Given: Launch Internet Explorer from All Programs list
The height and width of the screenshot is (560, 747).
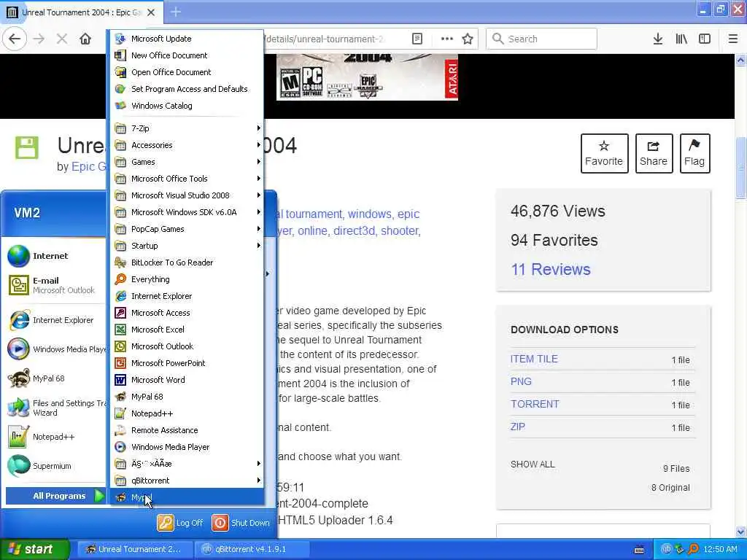Looking at the screenshot, I should point(187,296).
